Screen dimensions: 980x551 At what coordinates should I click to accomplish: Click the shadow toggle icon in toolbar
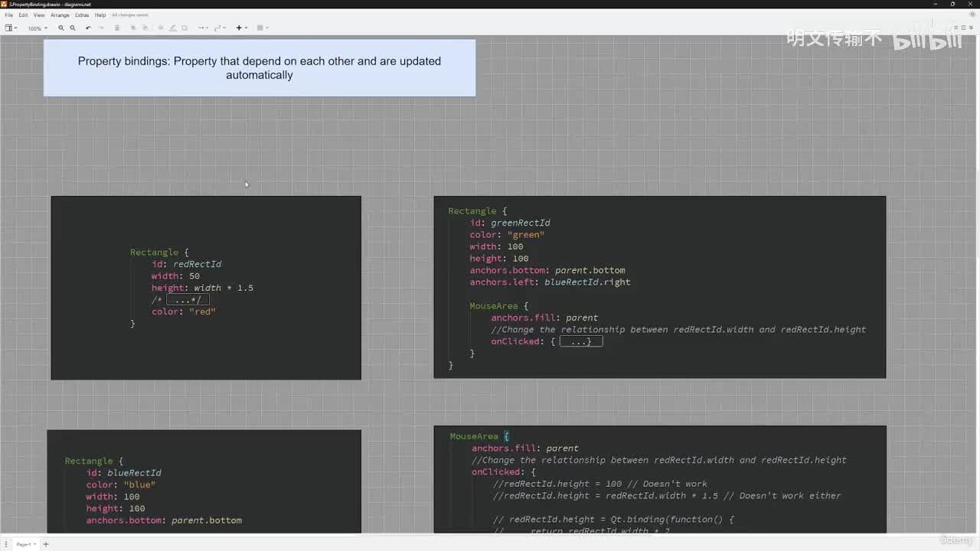pos(185,28)
